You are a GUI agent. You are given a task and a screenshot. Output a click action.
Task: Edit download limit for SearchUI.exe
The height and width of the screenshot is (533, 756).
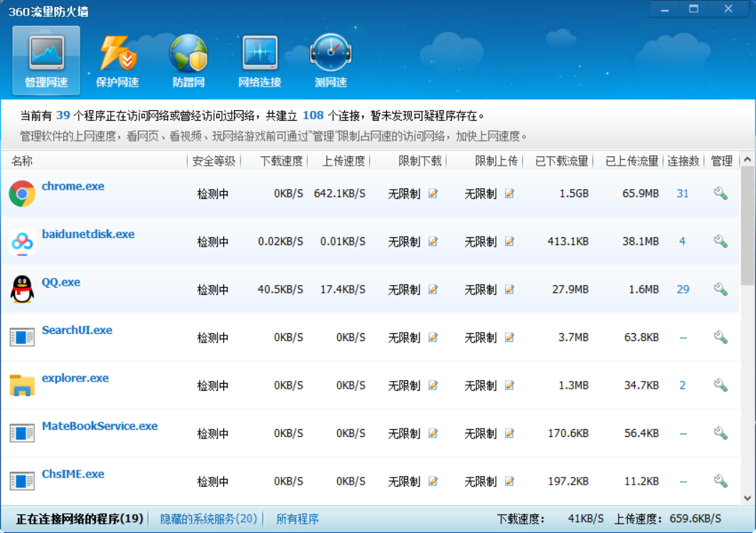pyautogui.click(x=433, y=337)
